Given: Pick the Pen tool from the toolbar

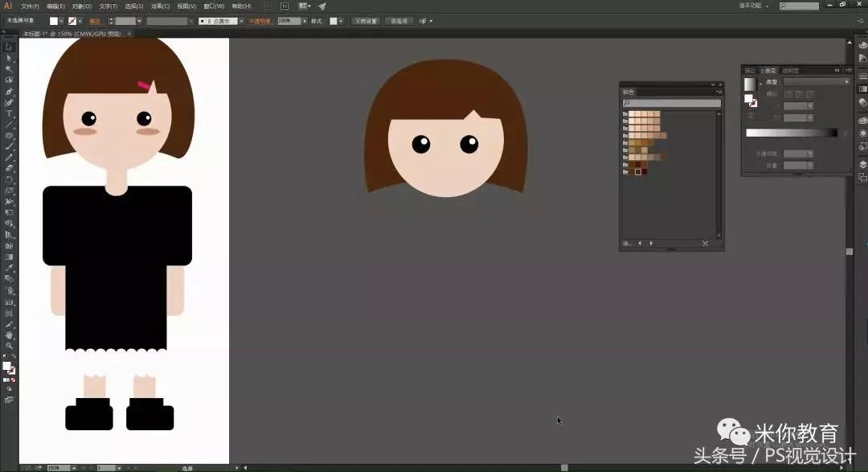Looking at the screenshot, I should (9, 92).
